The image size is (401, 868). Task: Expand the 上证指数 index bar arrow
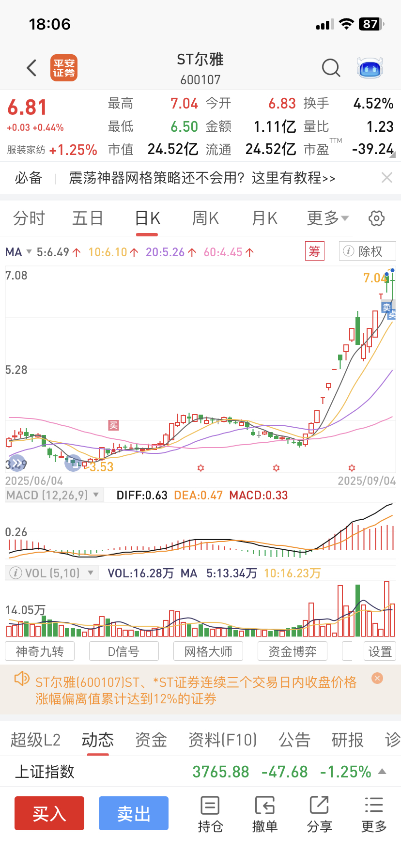pos(382,772)
